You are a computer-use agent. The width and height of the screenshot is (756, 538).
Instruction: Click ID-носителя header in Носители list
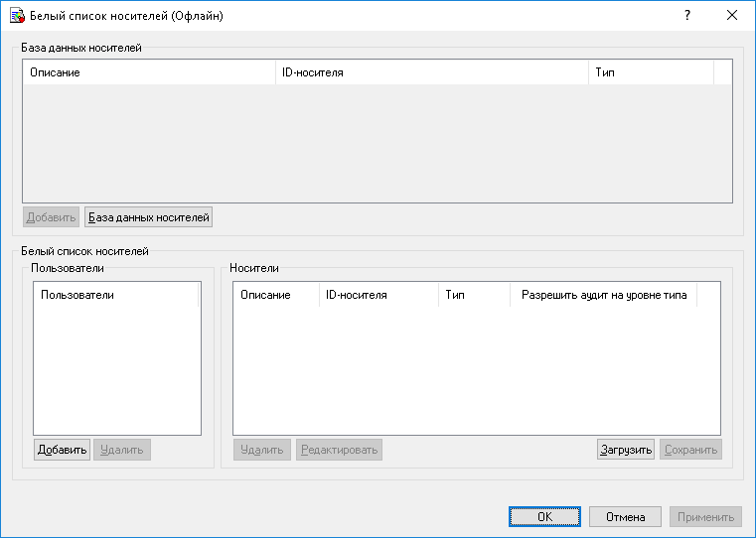click(378, 295)
